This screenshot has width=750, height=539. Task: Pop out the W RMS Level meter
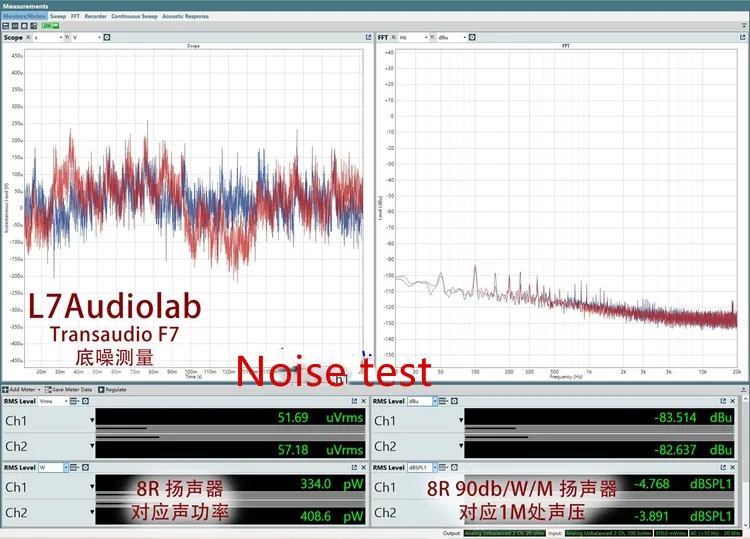[x=354, y=468]
